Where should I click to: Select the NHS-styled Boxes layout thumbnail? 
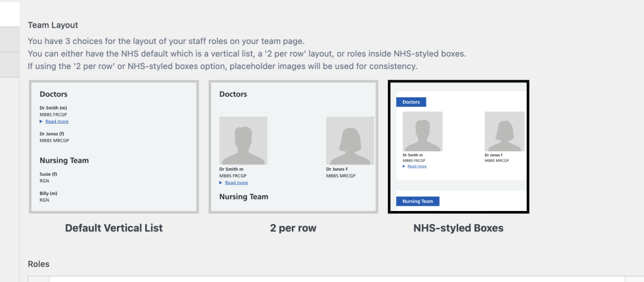coord(458,147)
